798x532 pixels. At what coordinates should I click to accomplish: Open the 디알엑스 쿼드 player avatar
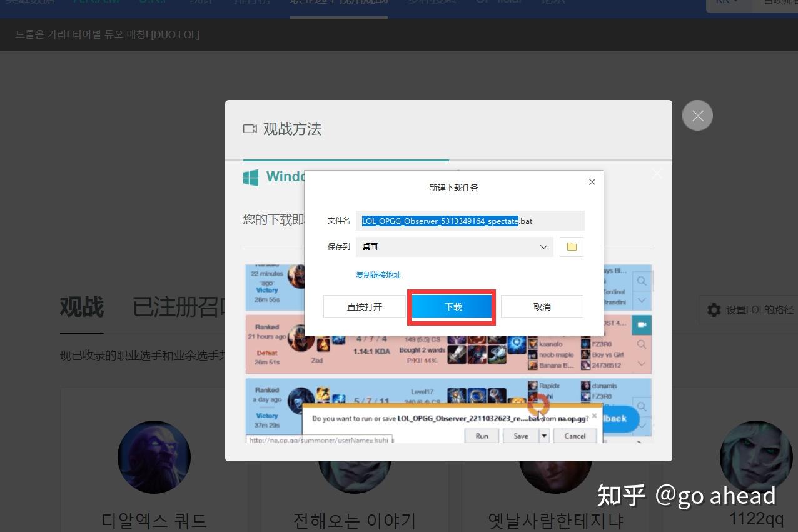154,457
